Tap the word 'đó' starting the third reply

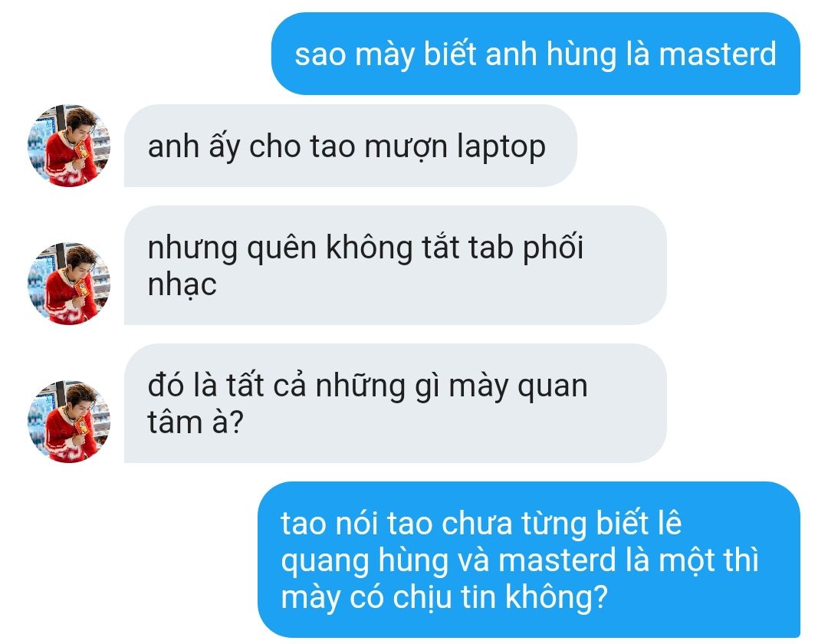(166, 386)
